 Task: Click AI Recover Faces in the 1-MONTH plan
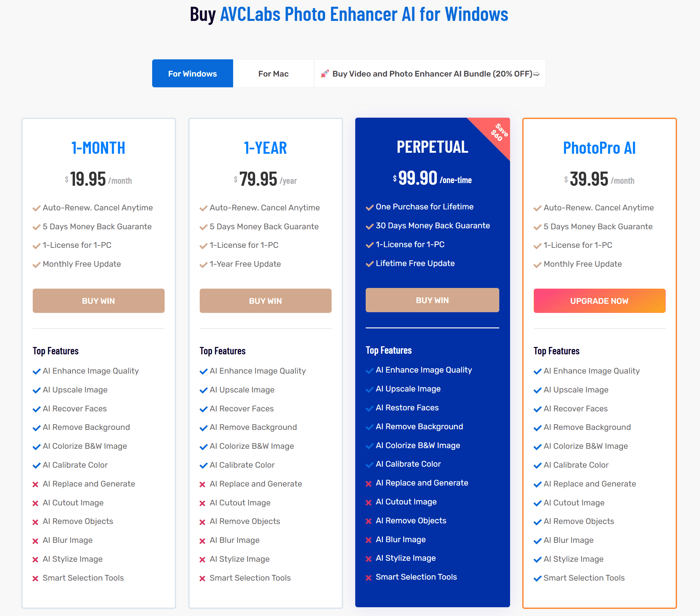click(x=75, y=409)
